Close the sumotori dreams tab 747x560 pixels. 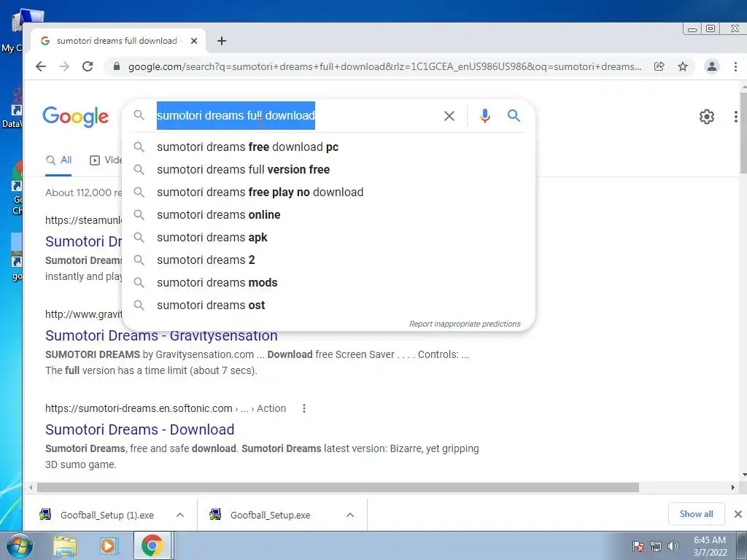tap(194, 41)
